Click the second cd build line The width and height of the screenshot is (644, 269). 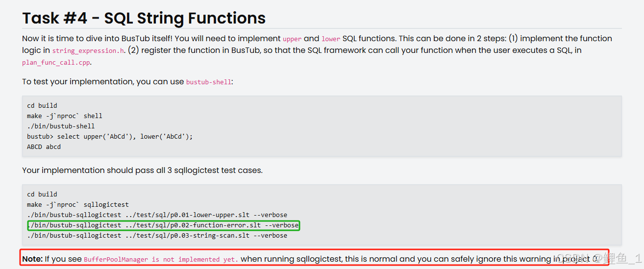[42, 194]
